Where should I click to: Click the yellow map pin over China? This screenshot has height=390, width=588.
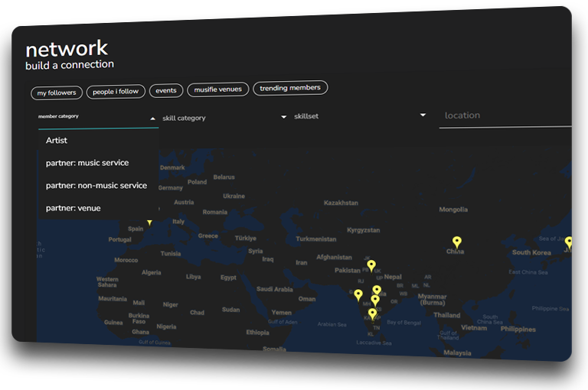pos(457,242)
